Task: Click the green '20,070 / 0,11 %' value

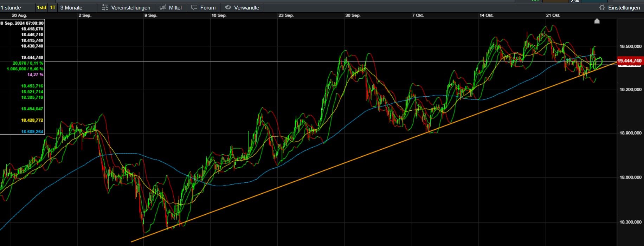Action: (x=28, y=63)
